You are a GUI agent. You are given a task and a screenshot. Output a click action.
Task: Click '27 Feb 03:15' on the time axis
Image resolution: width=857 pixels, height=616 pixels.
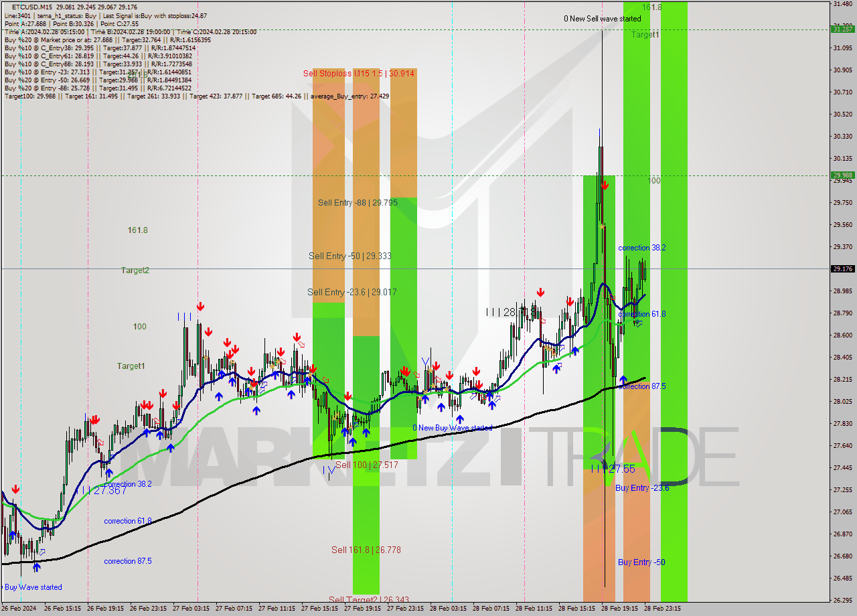click(x=191, y=609)
